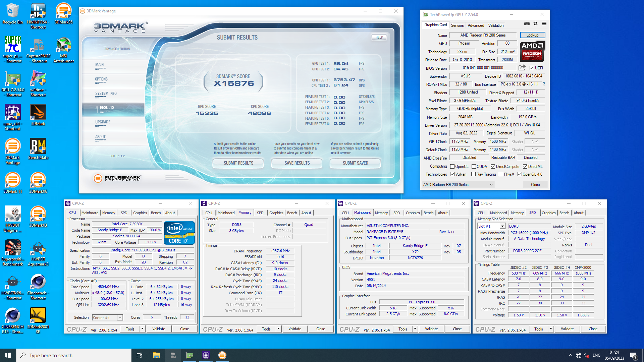Open 3DMark 11 desktop icon

[x=12, y=183]
